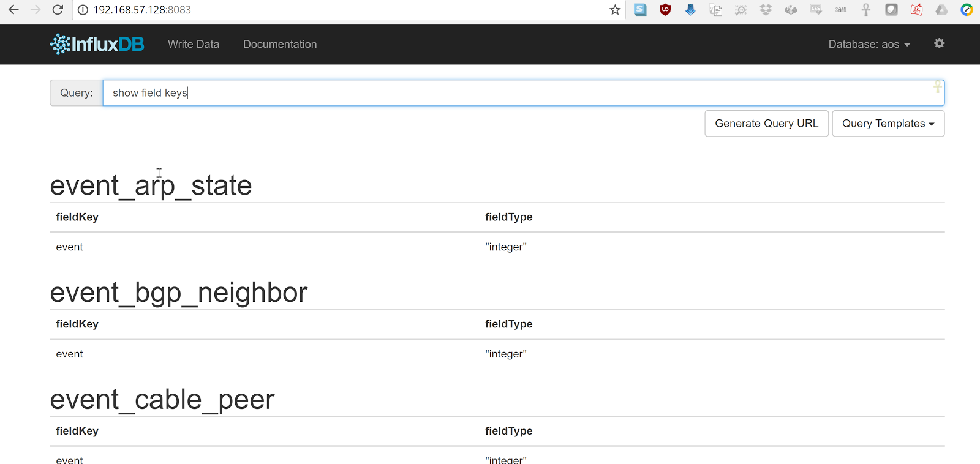Go to the Documentation link
This screenshot has width=980, height=464.
coord(280,44)
